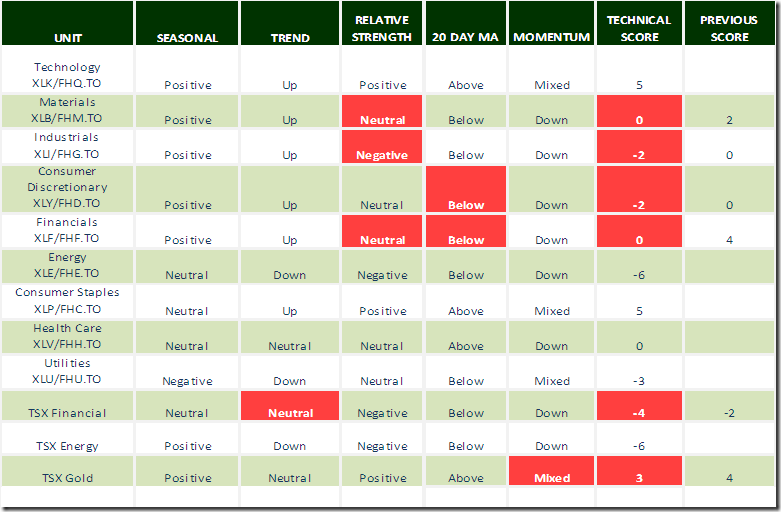Click the RELATIVE STRENGTH column header
The image size is (781, 512).
coord(382,28)
